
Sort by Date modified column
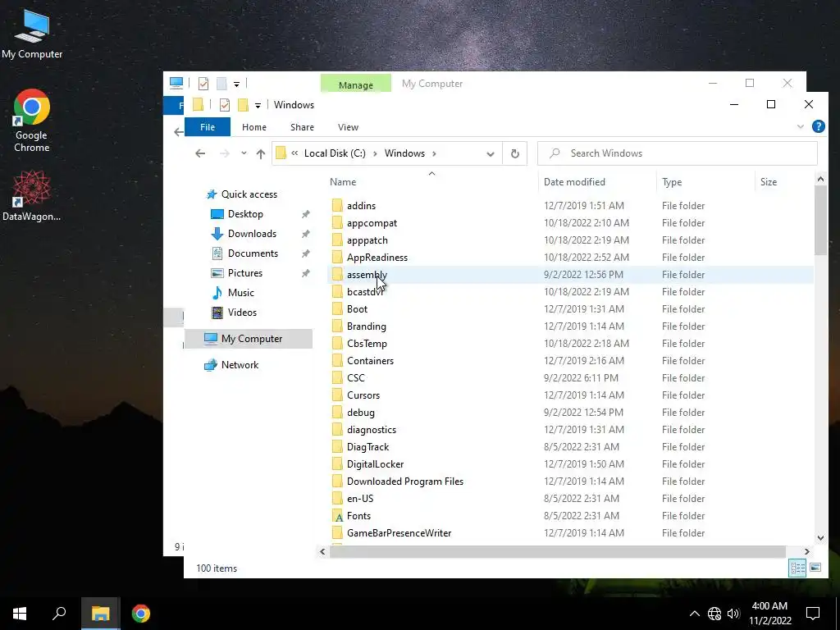574,182
